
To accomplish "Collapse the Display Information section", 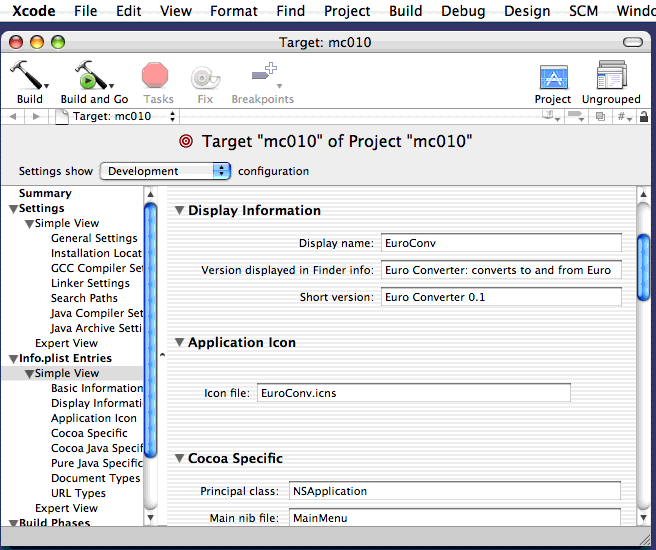I will [180, 211].
